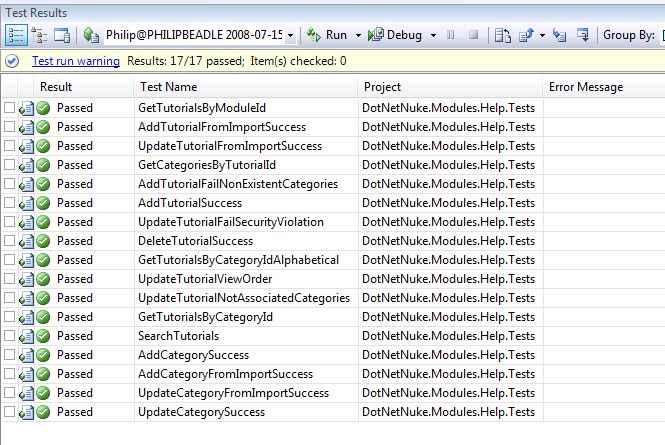Click the result document icon for UpdateCategoryFromImportSuccess

tap(26, 393)
